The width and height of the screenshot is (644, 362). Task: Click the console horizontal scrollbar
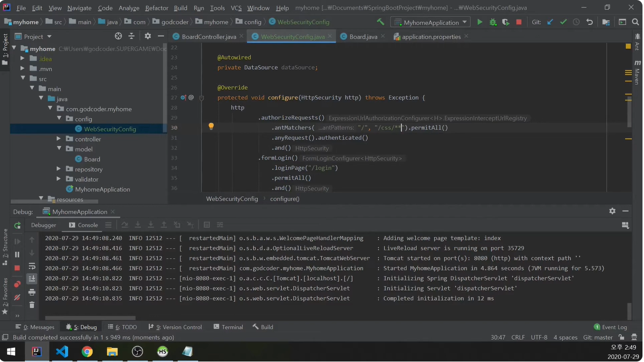(90, 318)
